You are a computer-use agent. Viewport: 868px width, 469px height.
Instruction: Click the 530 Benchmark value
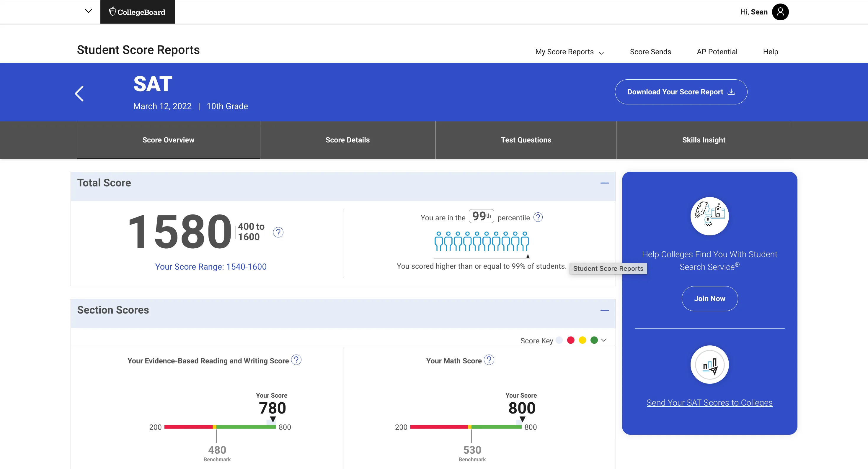click(472, 450)
